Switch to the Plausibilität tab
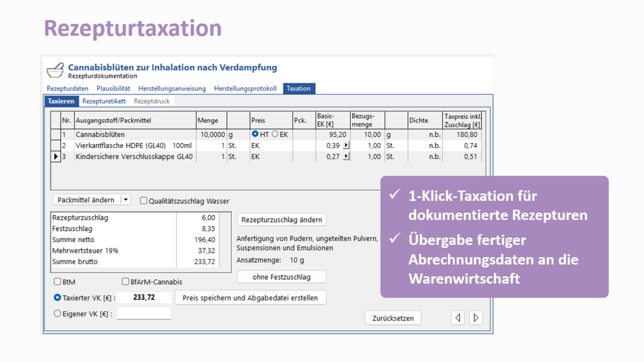This screenshot has width=644, height=362. [113, 88]
